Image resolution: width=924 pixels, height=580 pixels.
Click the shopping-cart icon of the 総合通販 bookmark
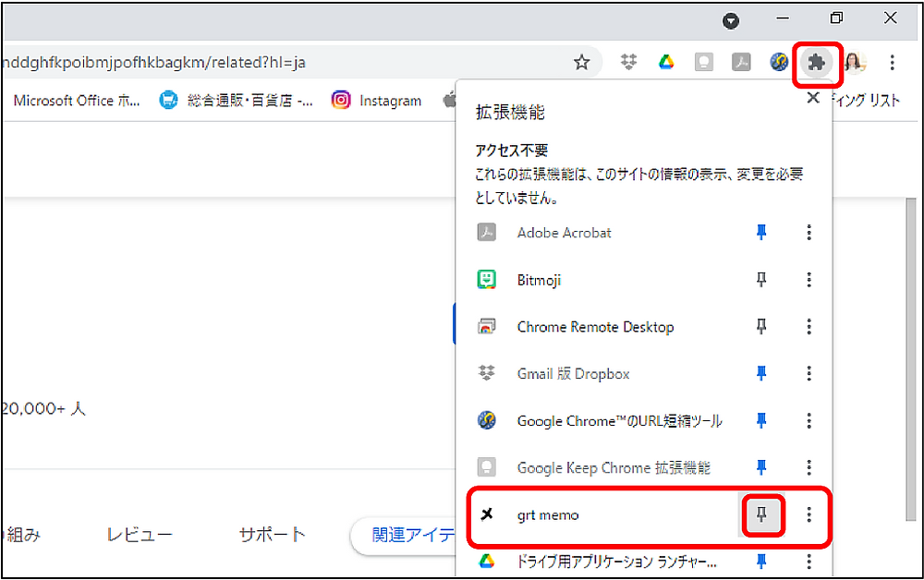coord(168,100)
